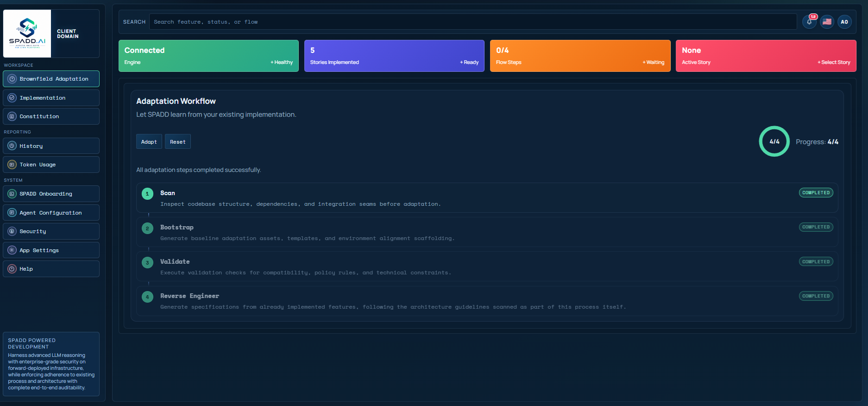
Task: Click Scan step COMPLETED badge
Action: click(816, 193)
